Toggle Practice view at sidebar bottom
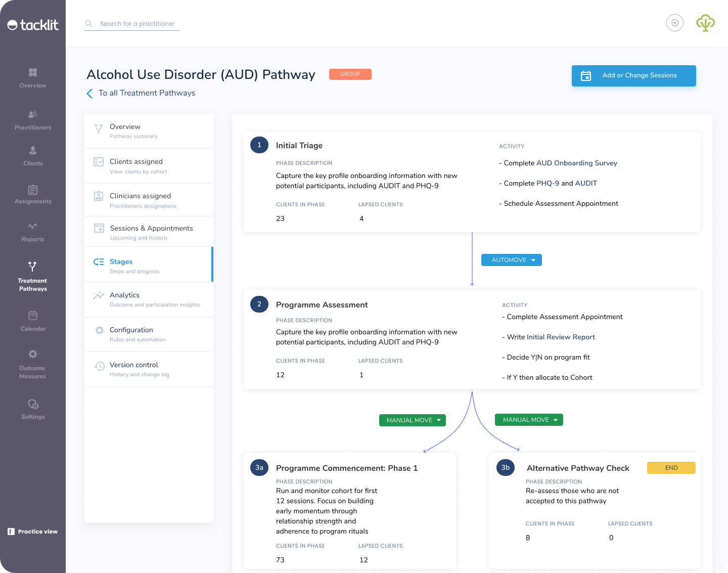The width and height of the screenshot is (728, 573). click(x=33, y=532)
